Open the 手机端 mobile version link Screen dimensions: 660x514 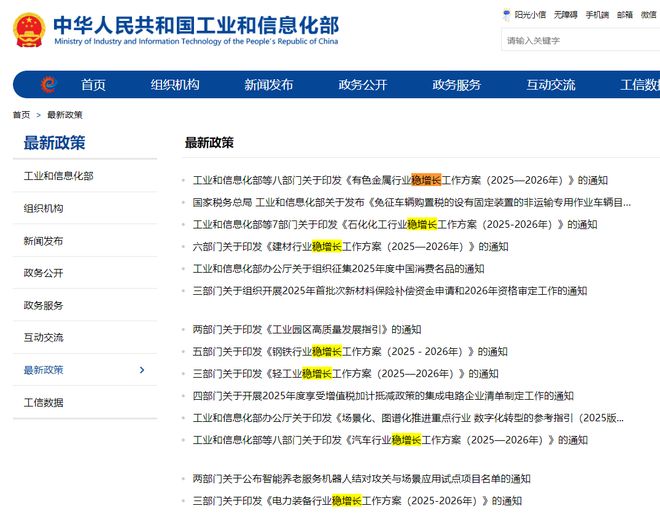597,15
